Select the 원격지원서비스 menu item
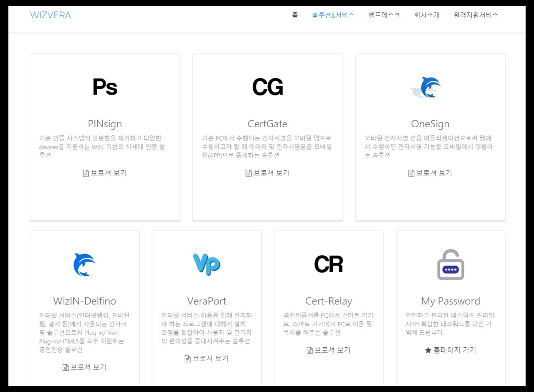534x392 pixels. 476,15
